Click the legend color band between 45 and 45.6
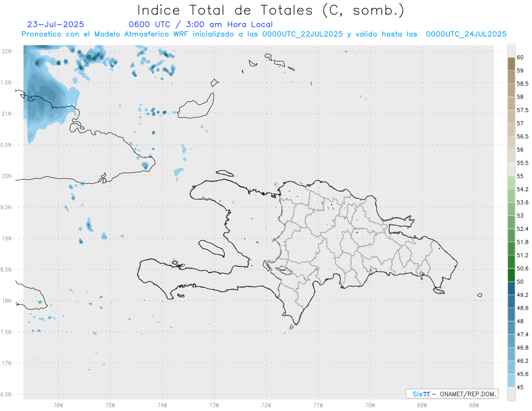 [511, 380]
